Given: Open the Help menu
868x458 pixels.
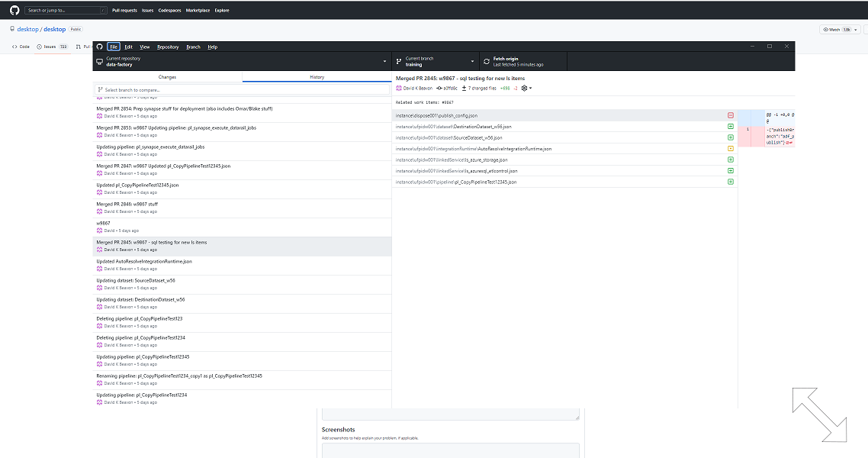Looking at the screenshot, I should [213, 47].
